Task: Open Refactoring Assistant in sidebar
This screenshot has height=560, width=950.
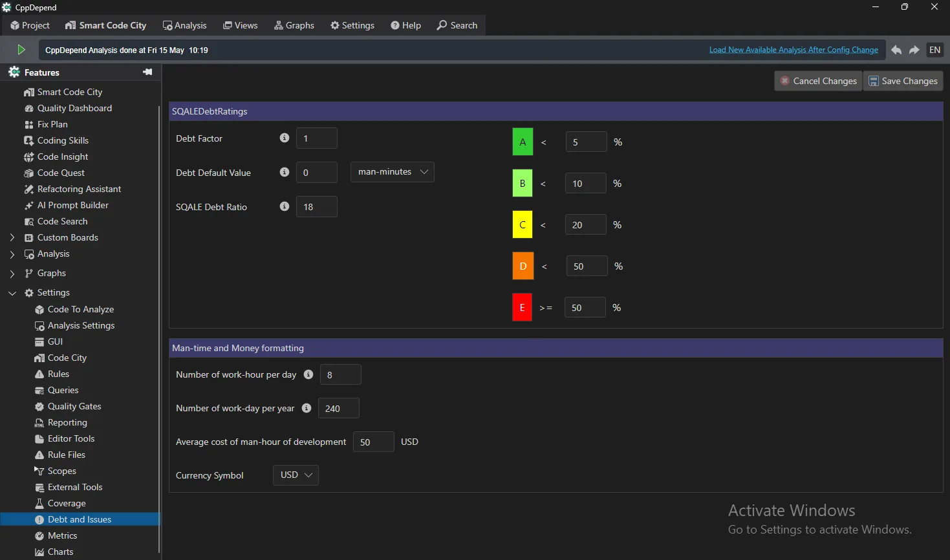Action: coord(72,189)
